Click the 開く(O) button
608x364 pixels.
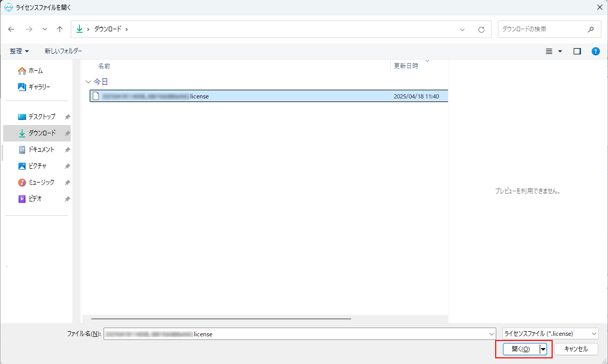pyautogui.click(x=520, y=349)
